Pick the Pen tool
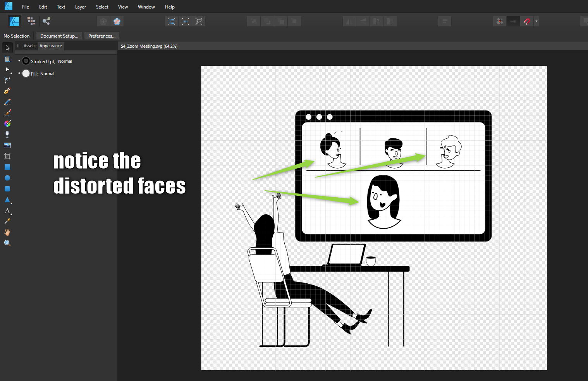The height and width of the screenshot is (381, 588). pyautogui.click(x=7, y=91)
